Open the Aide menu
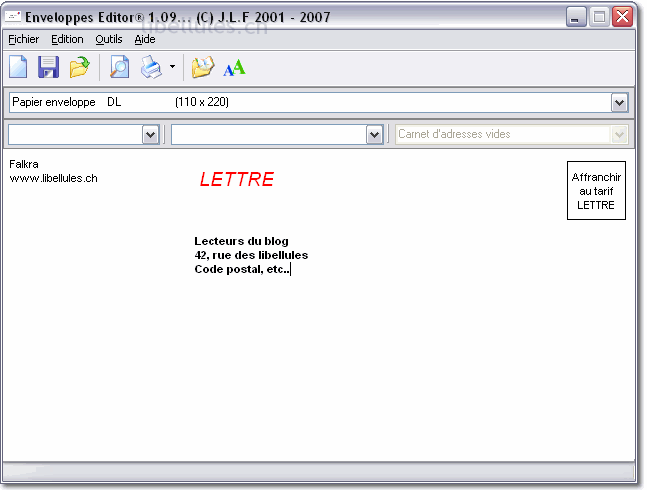Image resolution: width=647 pixels, height=490 pixels. pos(145,39)
